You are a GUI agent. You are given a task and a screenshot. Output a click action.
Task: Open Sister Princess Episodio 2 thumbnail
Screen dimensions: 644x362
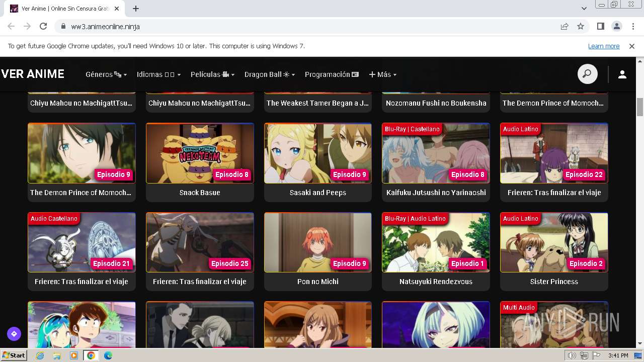pos(554,242)
